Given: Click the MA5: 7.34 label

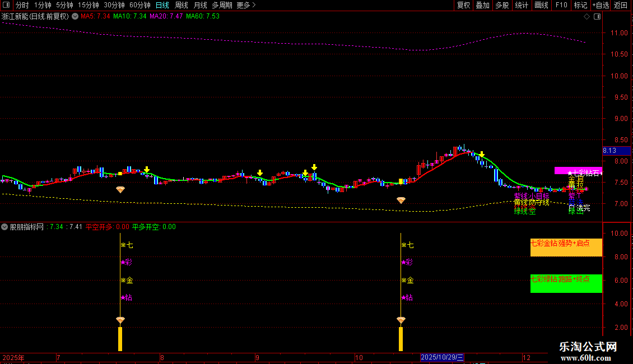Looking at the screenshot, I should click(x=95, y=16).
